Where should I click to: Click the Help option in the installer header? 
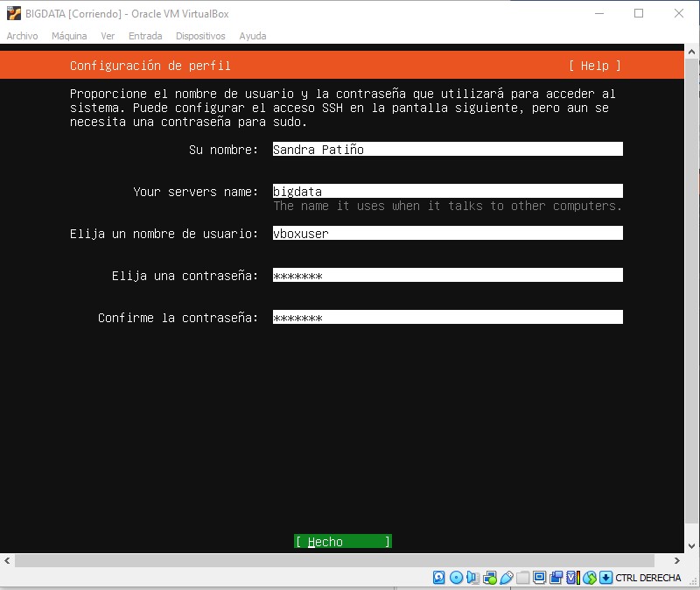click(595, 65)
